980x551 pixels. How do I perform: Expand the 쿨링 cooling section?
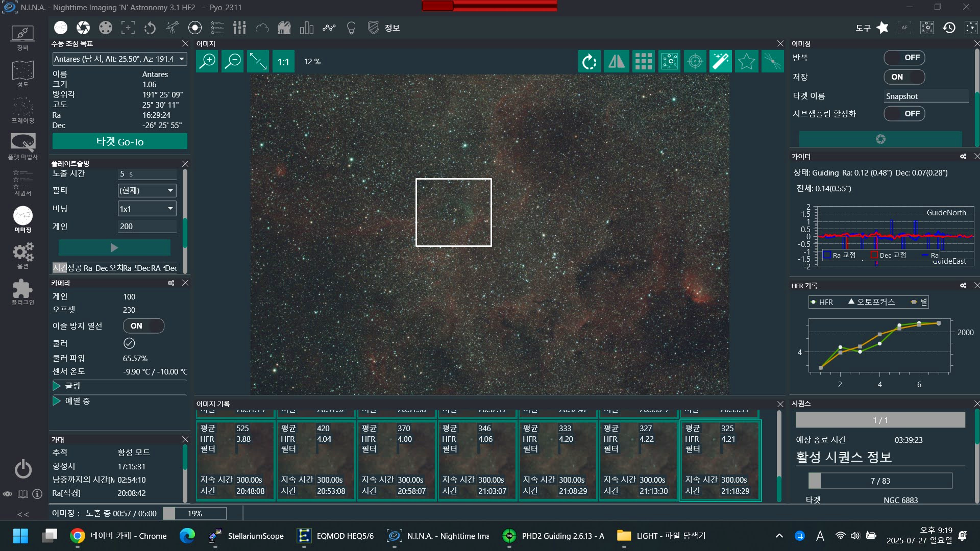coord(57,386)
